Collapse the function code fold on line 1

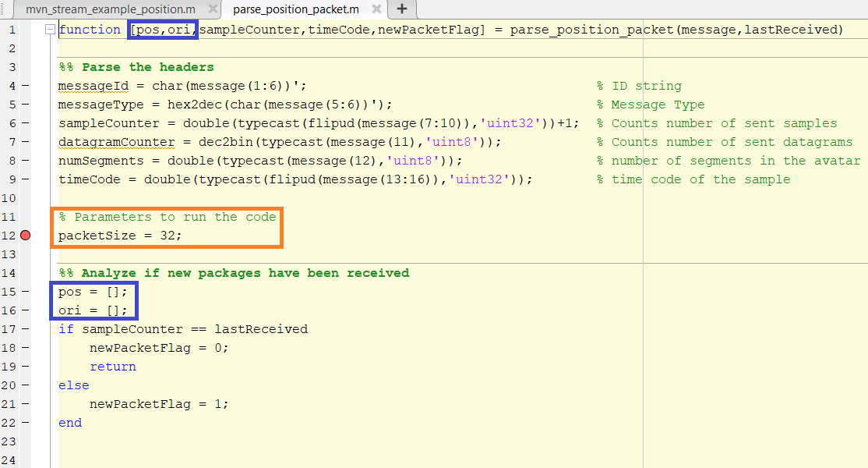click(50, 30)
